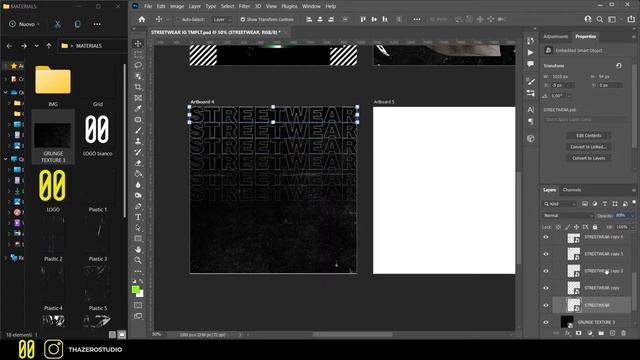Hide the GRUNGE TEXTURE 3 layer
The image size is (640, 360).
pos(546,322)
